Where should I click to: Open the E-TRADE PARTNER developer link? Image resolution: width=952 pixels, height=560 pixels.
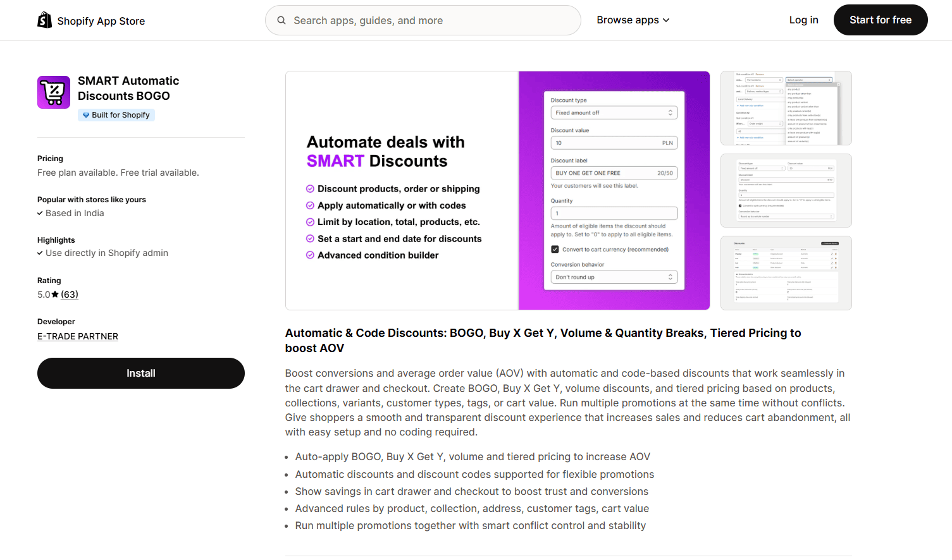click(x=78, y=337)
